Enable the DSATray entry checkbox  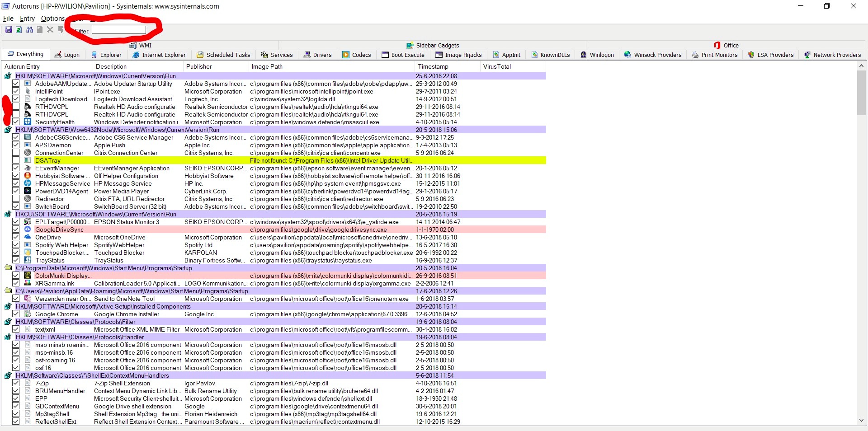pos(16,160)
